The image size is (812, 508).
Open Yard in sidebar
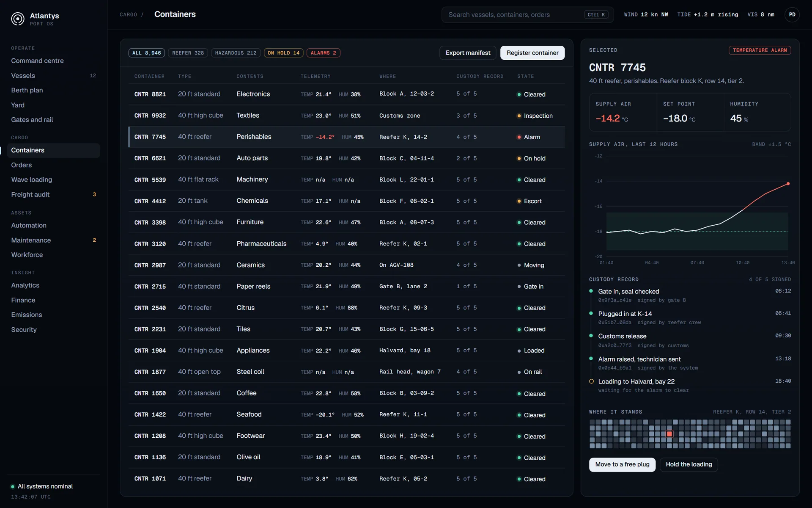(53, 105)
